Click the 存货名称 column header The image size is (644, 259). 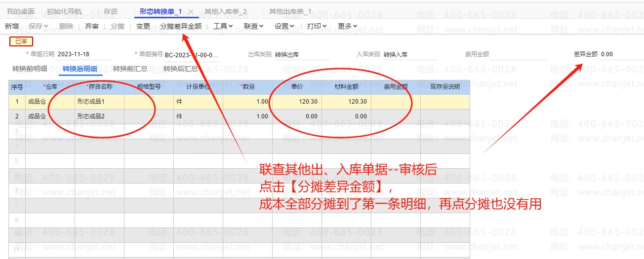point(99,87)
